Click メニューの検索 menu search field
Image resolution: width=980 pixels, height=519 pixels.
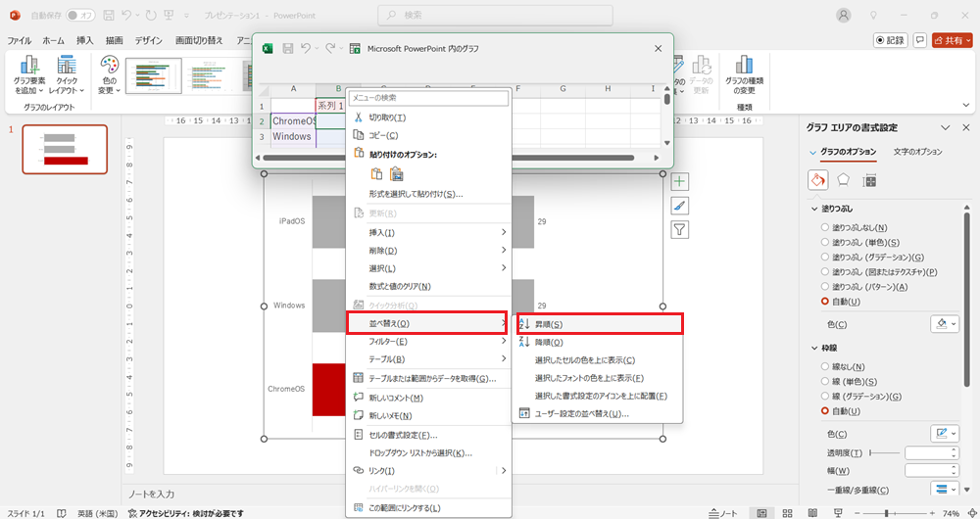pos(429,98)
